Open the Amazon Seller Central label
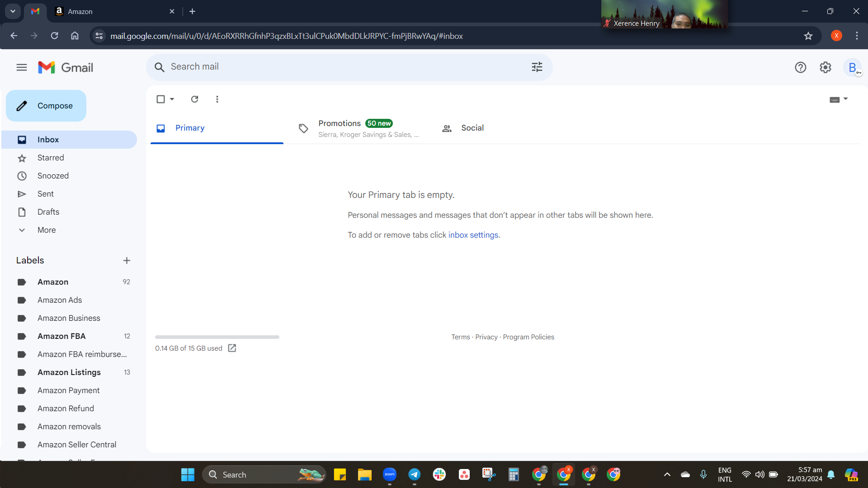The height and width of the screenshot is (488, 868). 69,445
